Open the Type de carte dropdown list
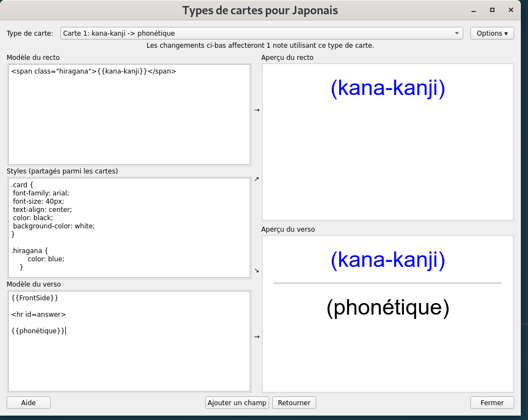528x420 pixels. click(262, 33)
